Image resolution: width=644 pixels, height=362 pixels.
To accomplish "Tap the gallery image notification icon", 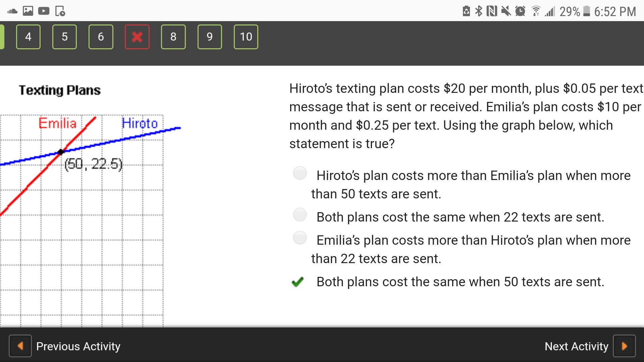I will (x=28, y=11).
